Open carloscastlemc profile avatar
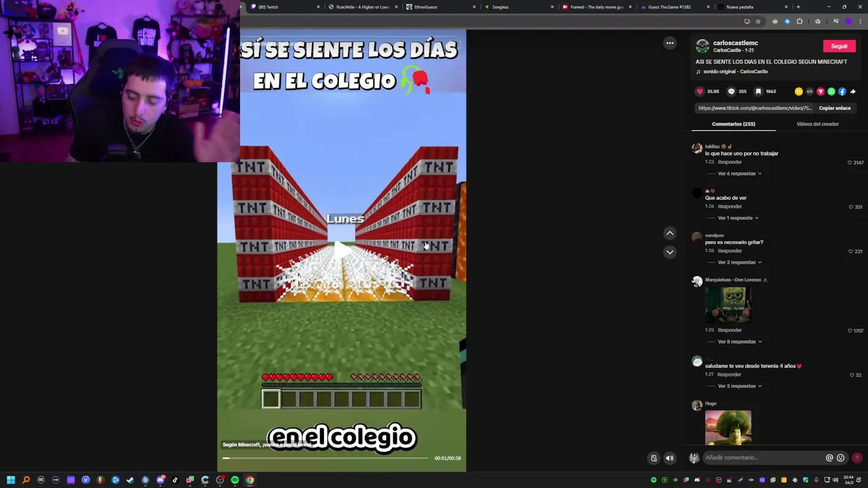Image resolution: width=868 pixels, height=488 pixels. 702,46
